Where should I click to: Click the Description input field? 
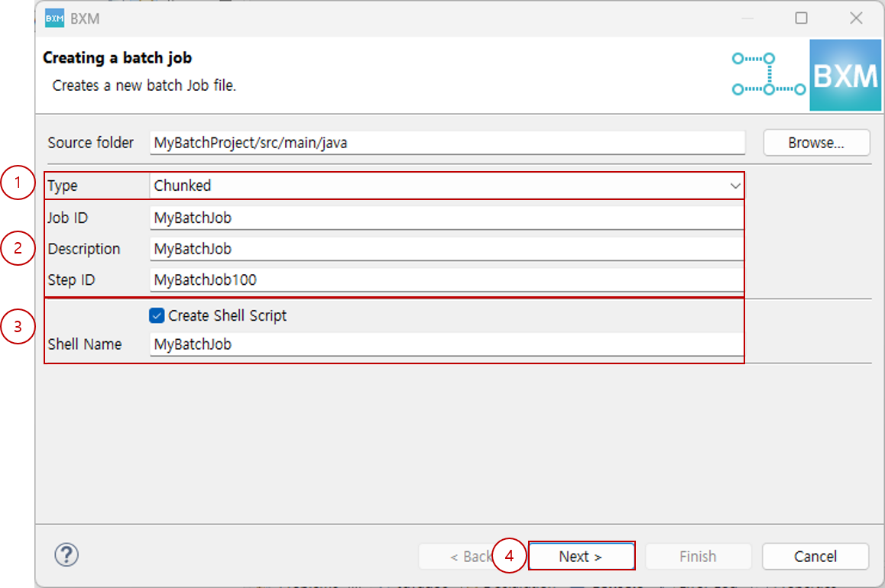[447, 249]
